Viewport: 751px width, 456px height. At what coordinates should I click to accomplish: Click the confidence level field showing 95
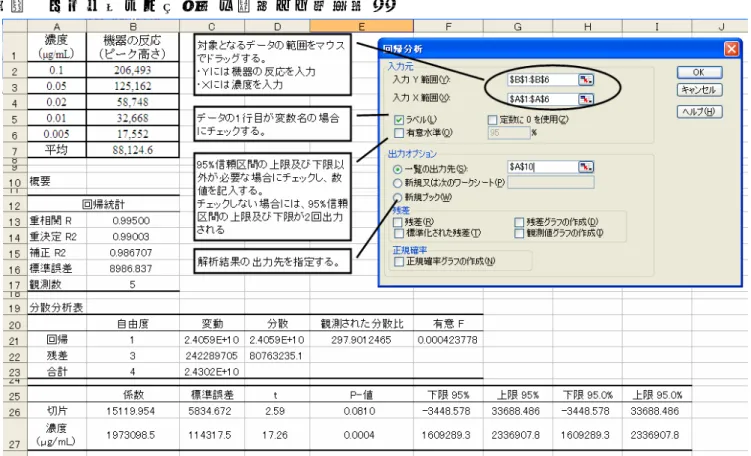(509, 133)
